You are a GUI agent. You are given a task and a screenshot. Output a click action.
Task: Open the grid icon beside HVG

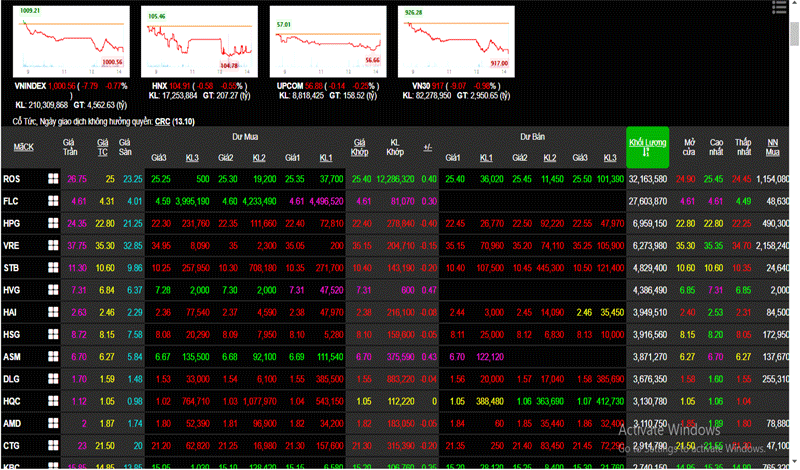coord(53,290)
